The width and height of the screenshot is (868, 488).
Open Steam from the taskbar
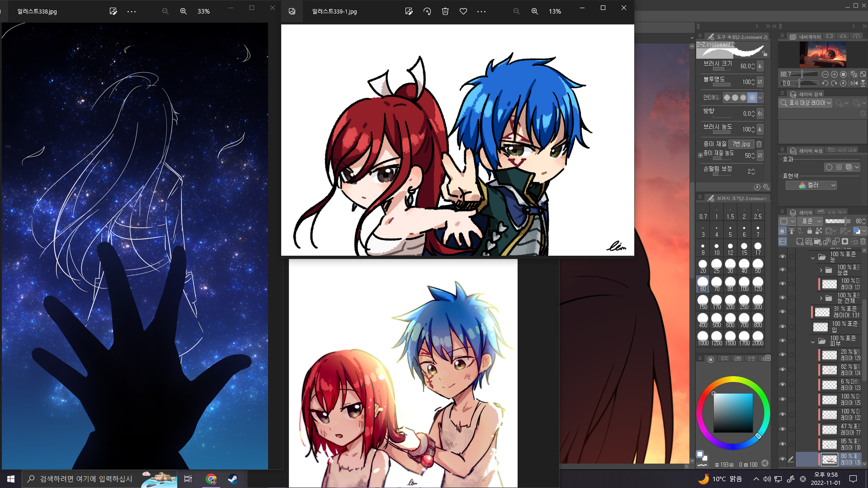point(233,479)
